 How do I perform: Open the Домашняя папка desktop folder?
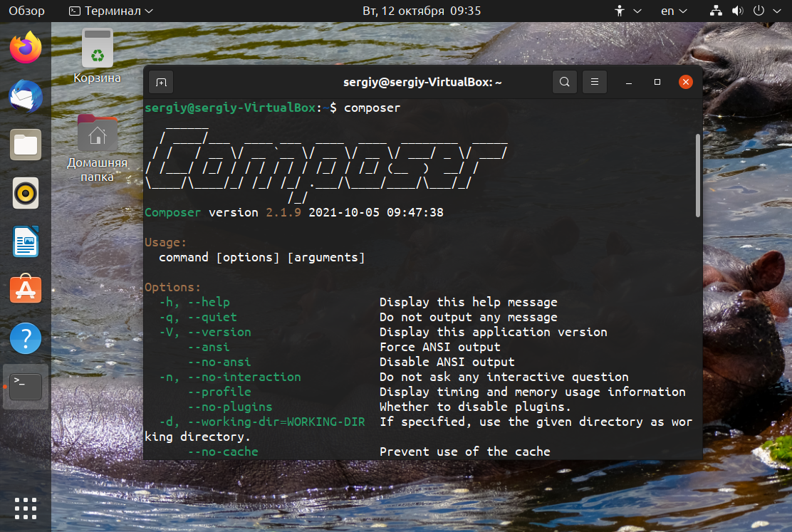(x=97, y=149)
